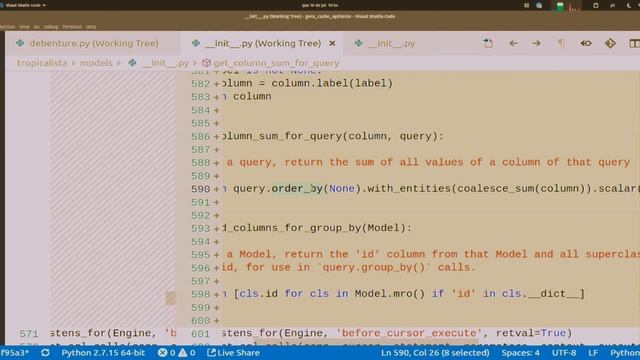The width and height of the screenshot is (640, 360).
Task: Change line ending via LF
Action: coord(593,353)
